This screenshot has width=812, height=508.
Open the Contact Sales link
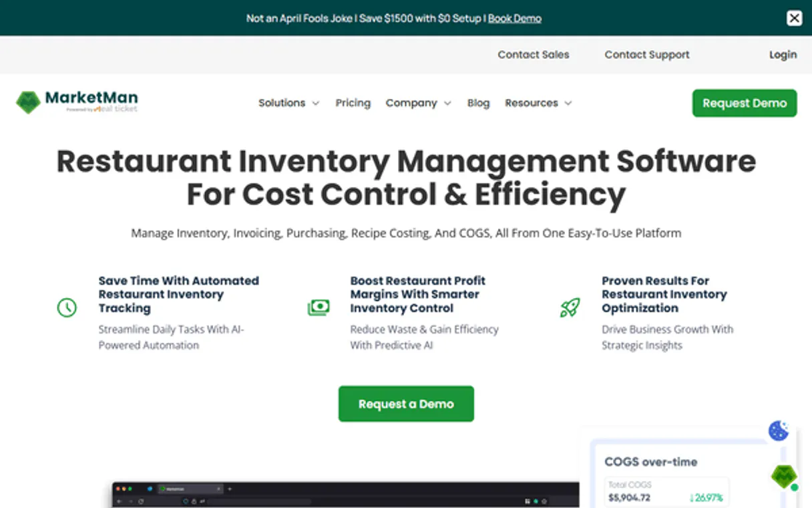533,55
